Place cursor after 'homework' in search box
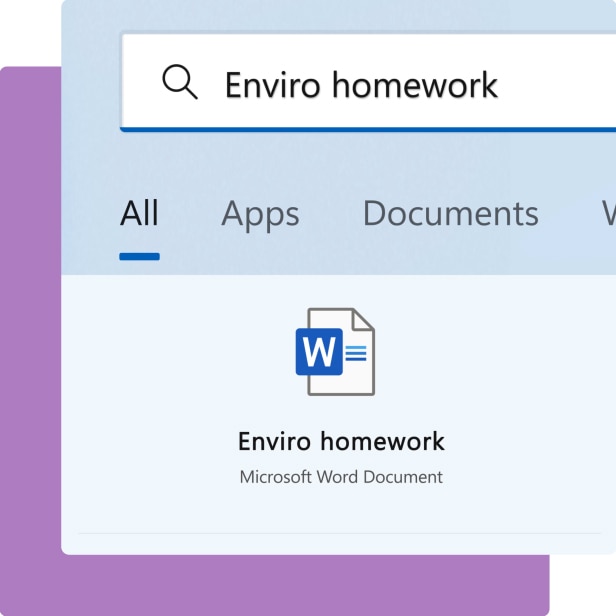Viewport: 616px width, 616px height. pos(499,85)
